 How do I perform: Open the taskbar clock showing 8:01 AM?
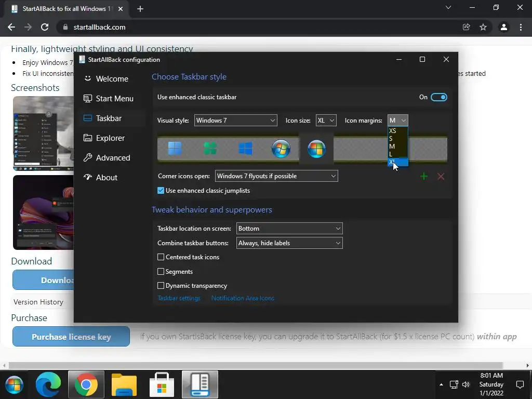491,384
